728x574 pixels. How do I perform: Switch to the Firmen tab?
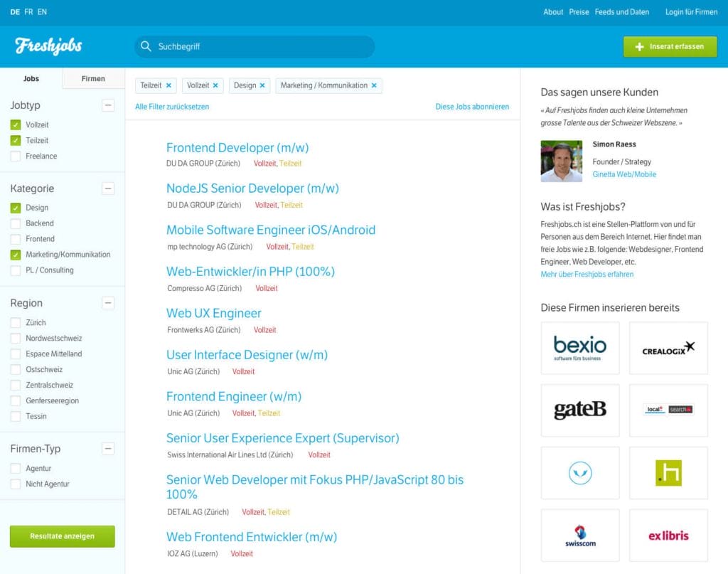(93, 79)
